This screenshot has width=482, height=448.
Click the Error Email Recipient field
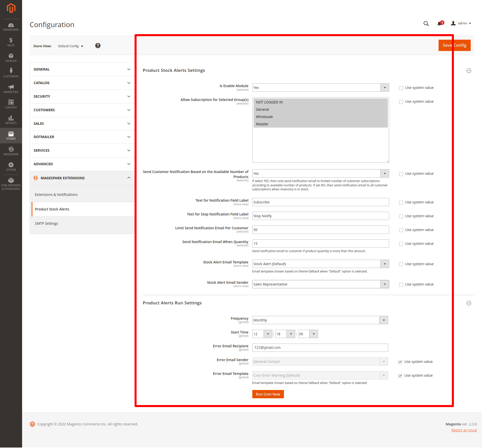320,348
